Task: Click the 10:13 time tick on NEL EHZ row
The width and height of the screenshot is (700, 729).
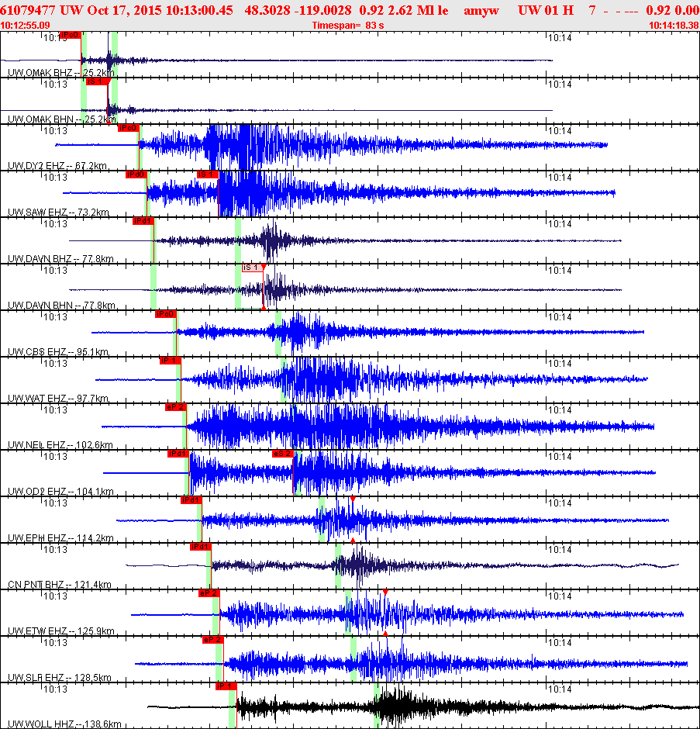Action: pos(55,409)
